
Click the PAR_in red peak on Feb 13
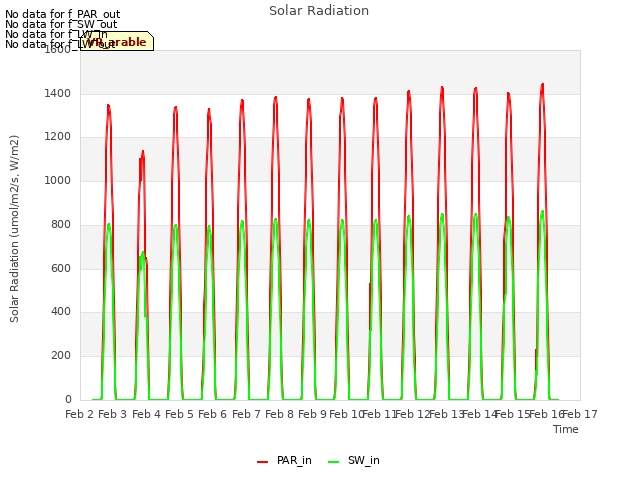tap(442, 87)
